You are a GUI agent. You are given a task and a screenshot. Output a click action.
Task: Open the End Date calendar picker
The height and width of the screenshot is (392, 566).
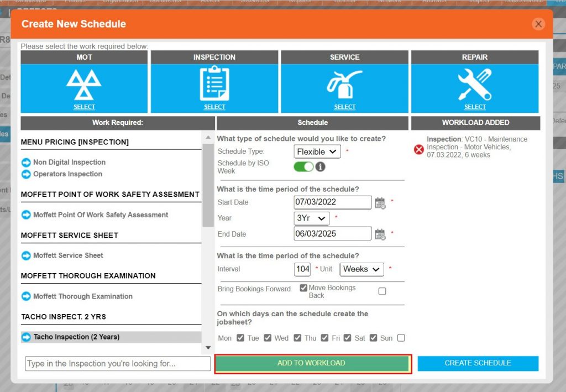click(x=380, y=234)
